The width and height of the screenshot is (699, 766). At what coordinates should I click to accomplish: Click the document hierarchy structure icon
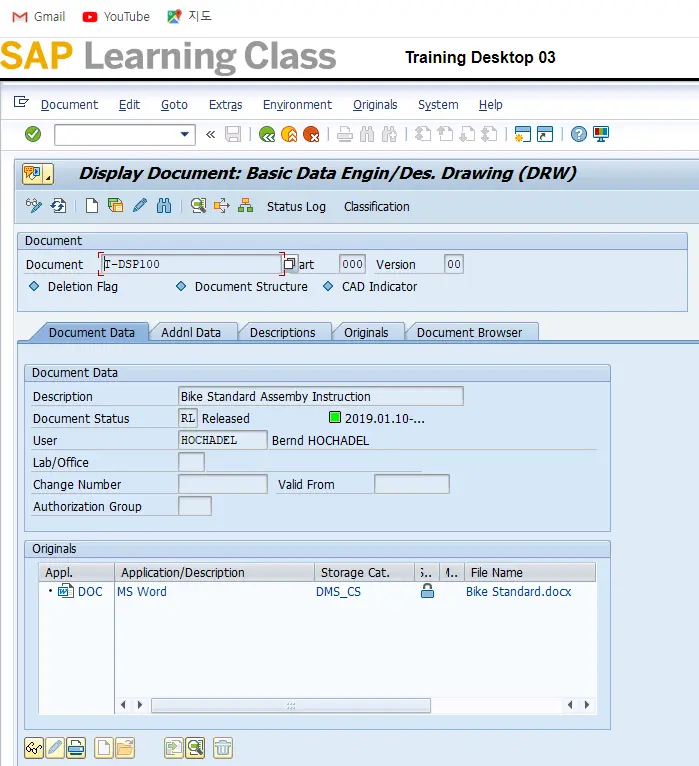(x=245, y=206)
